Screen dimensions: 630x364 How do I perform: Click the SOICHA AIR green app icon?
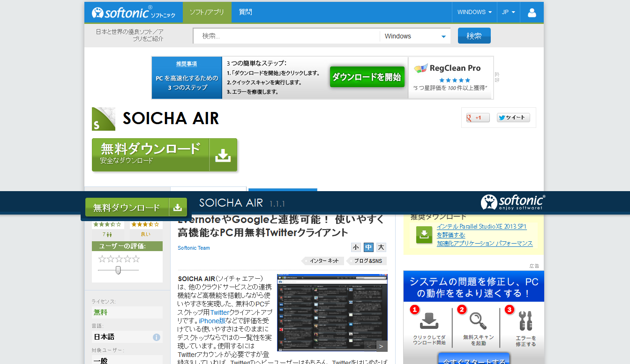104,119
